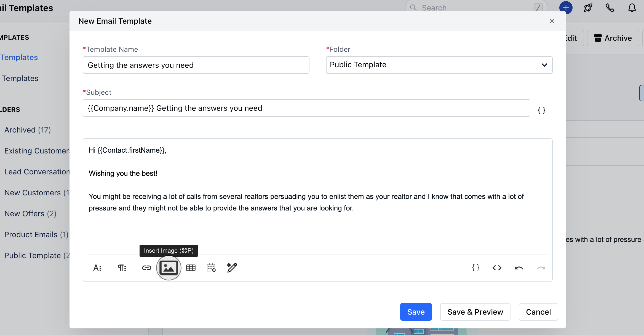Open the Folder dropdown showing Public Template

pyautogui.click(x=439, y=65)
